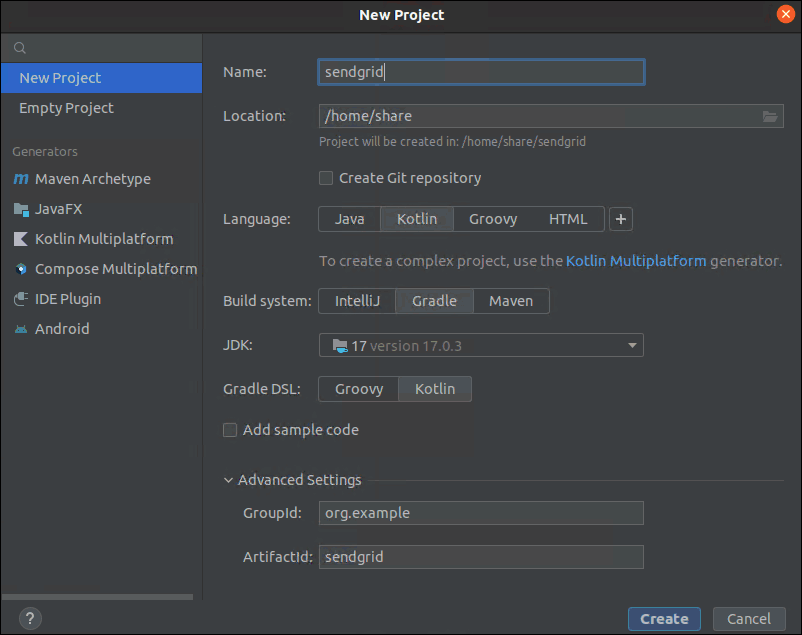Click into the GroupId text field
802x635 pixels.
click(481, 513)
